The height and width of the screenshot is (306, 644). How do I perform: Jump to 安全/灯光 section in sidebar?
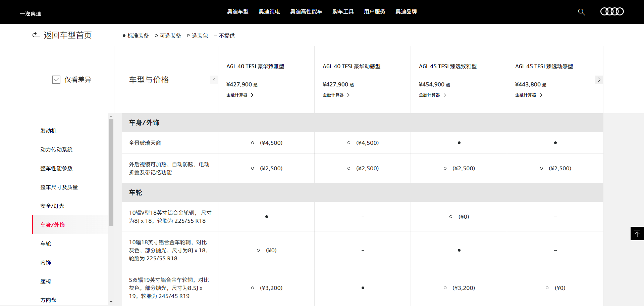[x=52, y=206]
